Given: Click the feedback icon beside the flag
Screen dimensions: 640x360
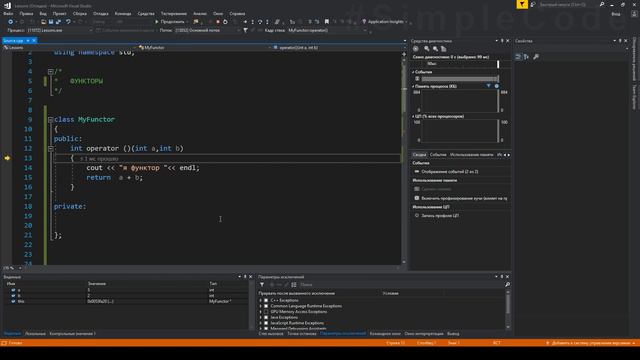Looking at the screenshot, I should click(533, 4).
